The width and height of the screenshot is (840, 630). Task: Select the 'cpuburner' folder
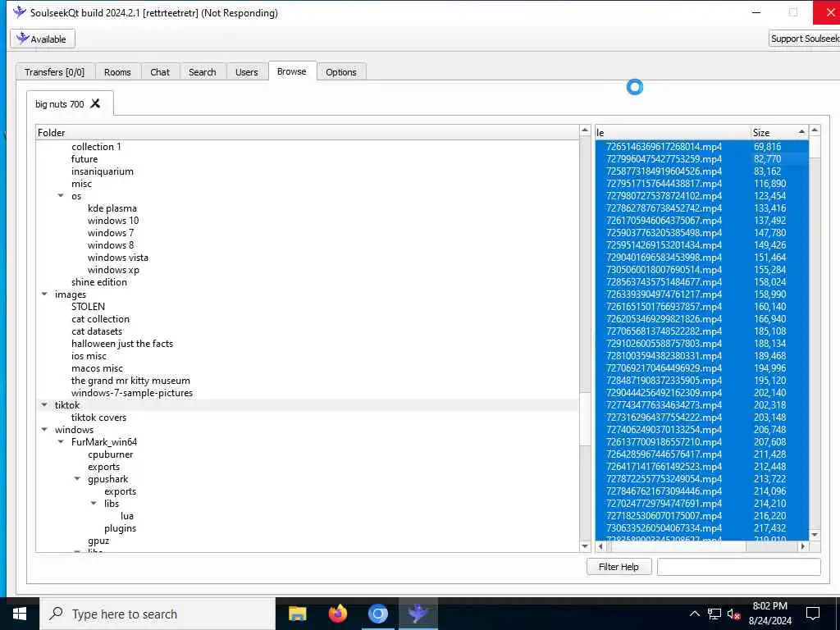click(111, 454)
